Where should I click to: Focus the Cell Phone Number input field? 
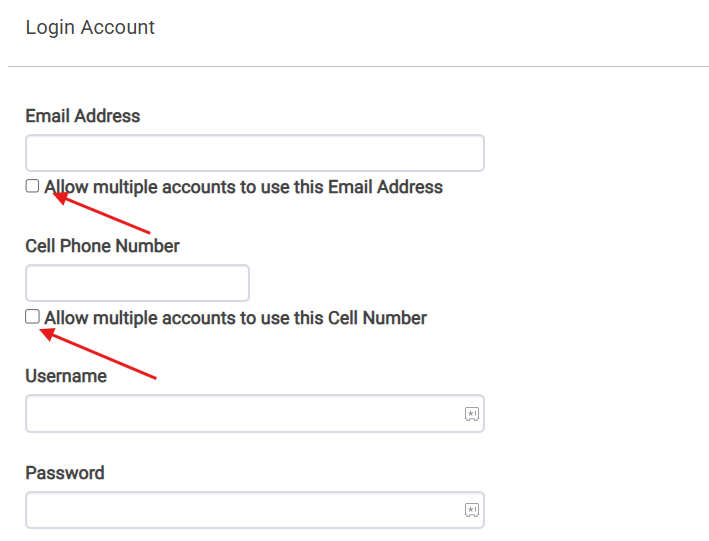[x=137, y=283]
